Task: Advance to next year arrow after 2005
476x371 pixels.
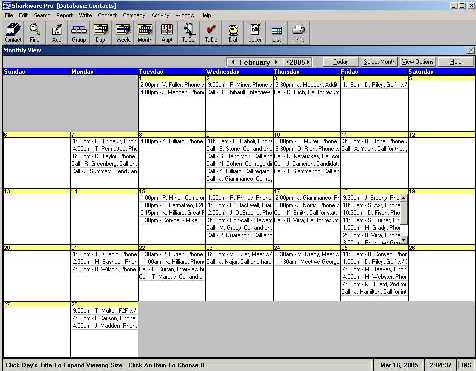Action: pos(308,62)
